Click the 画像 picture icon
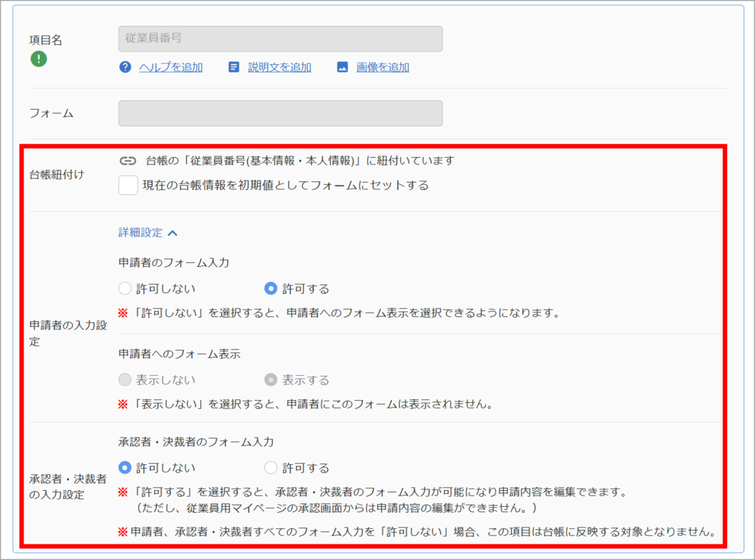The height and width of the screenshot is (560, 755). 342,67
